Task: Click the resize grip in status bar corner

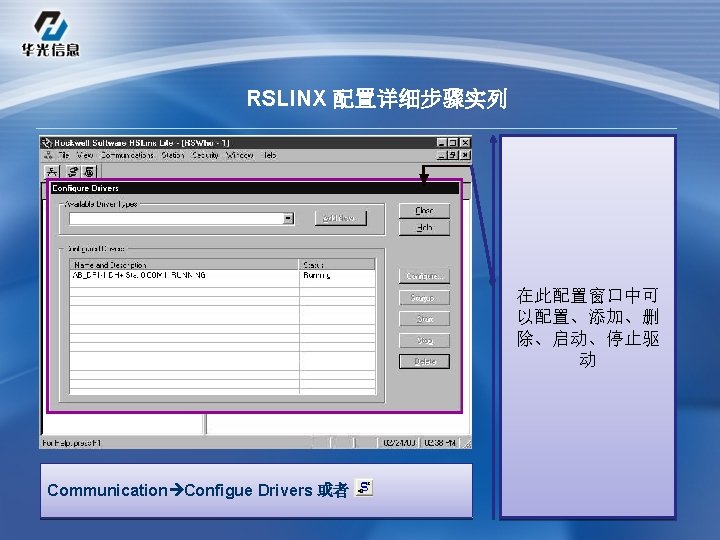Action: [x=467, y=443]
